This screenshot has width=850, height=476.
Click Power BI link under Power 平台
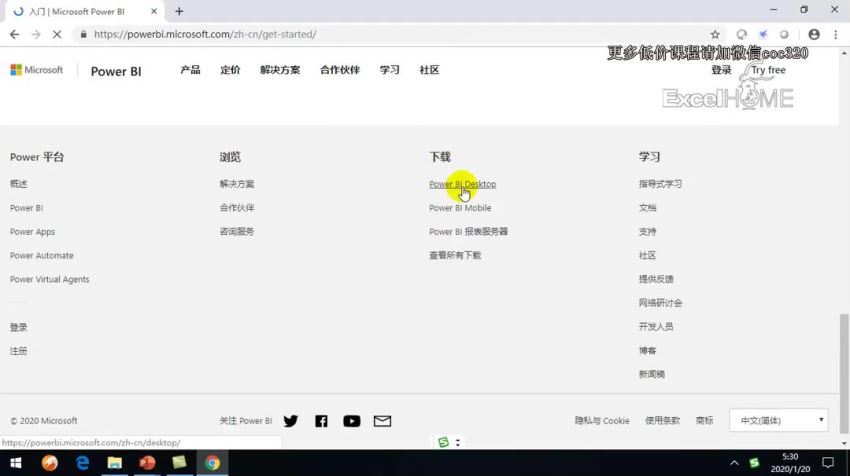coord(26,208)
